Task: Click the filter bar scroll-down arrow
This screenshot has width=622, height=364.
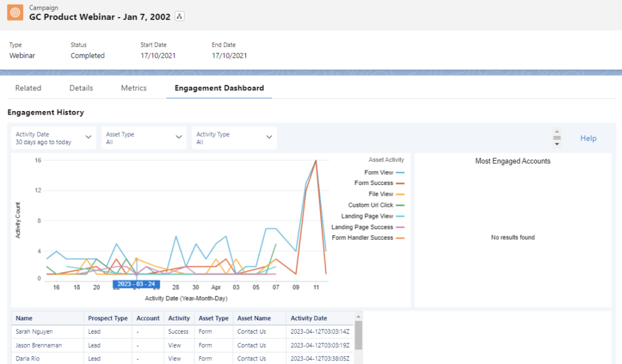Action: tap(557, 144)
